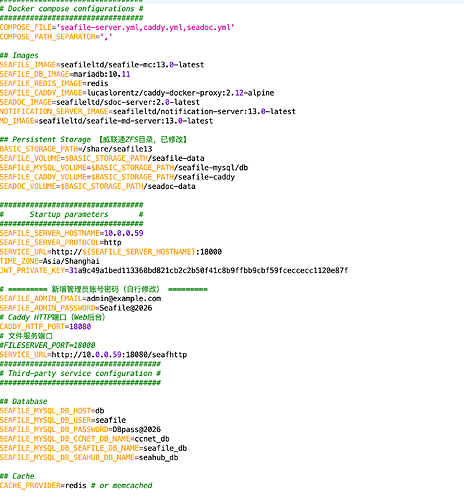The height and width of the screenshot is (500, 464).
Task: Click the SEAFILE_MYSQL_DB_CCNET_DB_NAME line
Action: [85, 439]
